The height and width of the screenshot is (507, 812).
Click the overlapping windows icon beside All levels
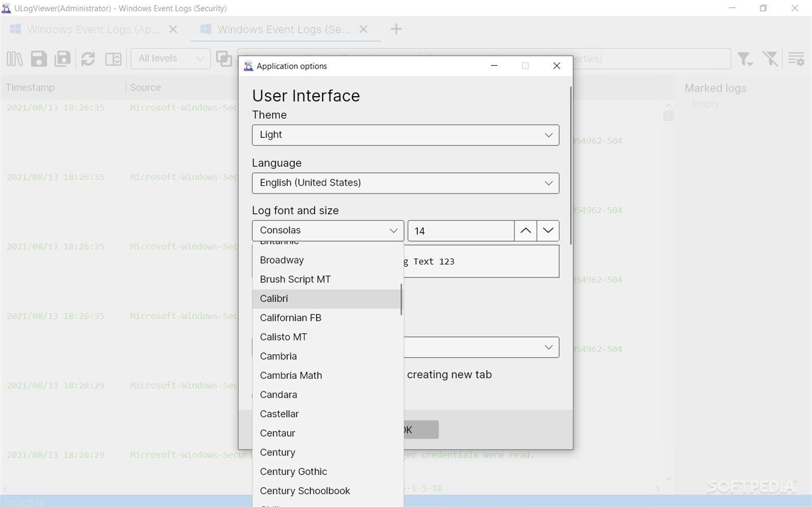[x=224, y=59]
